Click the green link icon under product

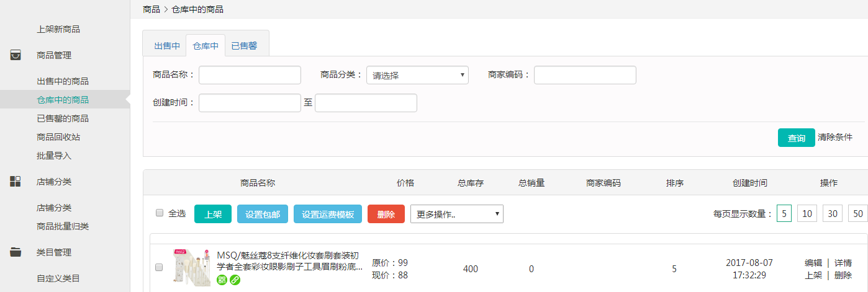point(235,280)
